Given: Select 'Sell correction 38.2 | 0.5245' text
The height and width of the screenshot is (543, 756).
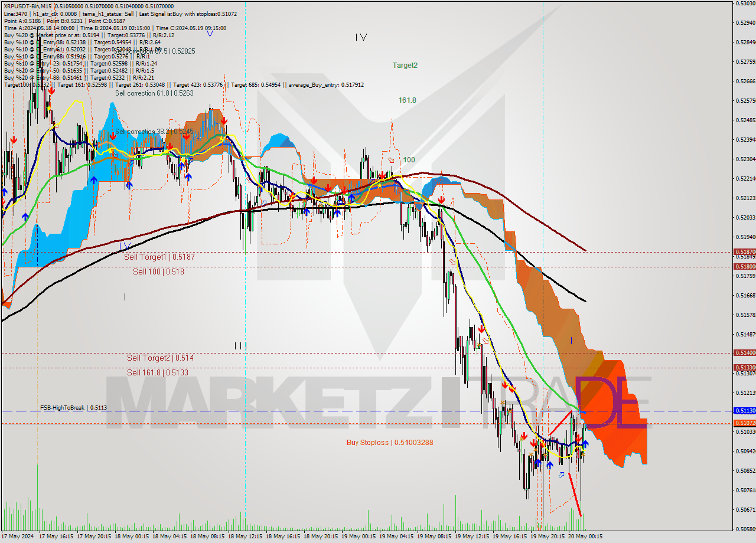Looking at the screenshot, I should pos(154,132).
